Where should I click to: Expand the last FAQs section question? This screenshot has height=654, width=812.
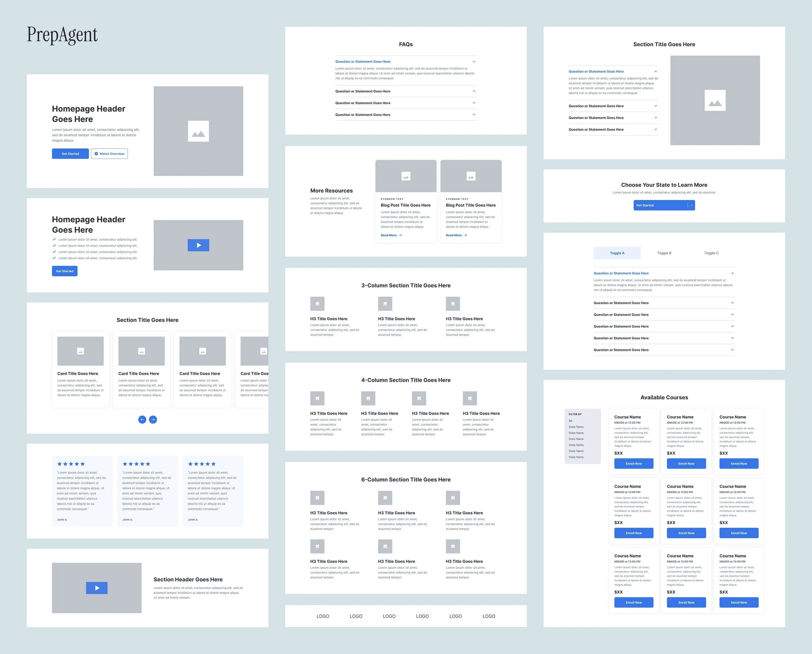[474, 115]
